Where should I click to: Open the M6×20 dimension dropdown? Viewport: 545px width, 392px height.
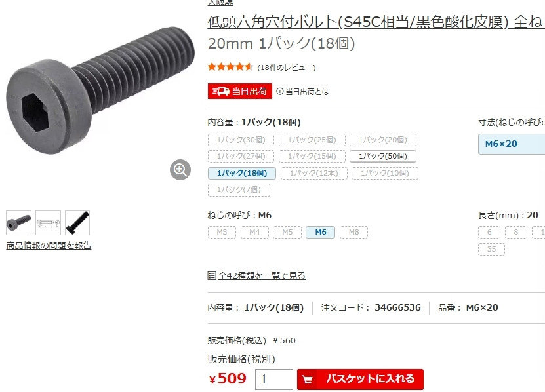click(x=512, y=144)
